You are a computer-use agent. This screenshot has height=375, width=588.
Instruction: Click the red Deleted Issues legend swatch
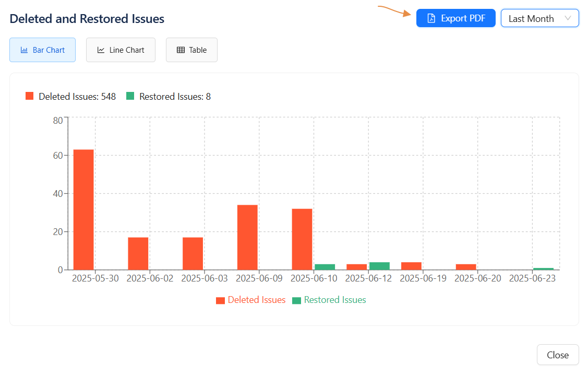tap(221, 300)
